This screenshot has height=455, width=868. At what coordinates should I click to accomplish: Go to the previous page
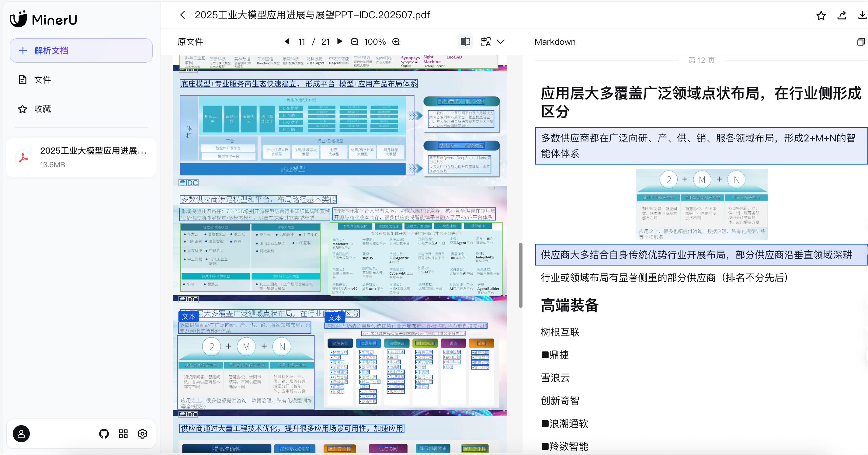[x=287, y=41]
